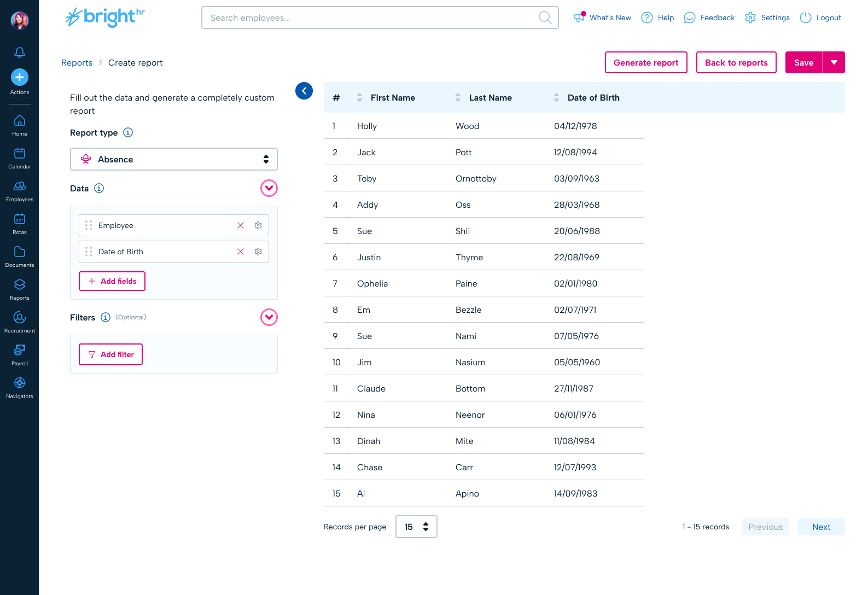Open Payroll in sidebar
This screenshot has width=868, height=595.
tap(20, 355)
